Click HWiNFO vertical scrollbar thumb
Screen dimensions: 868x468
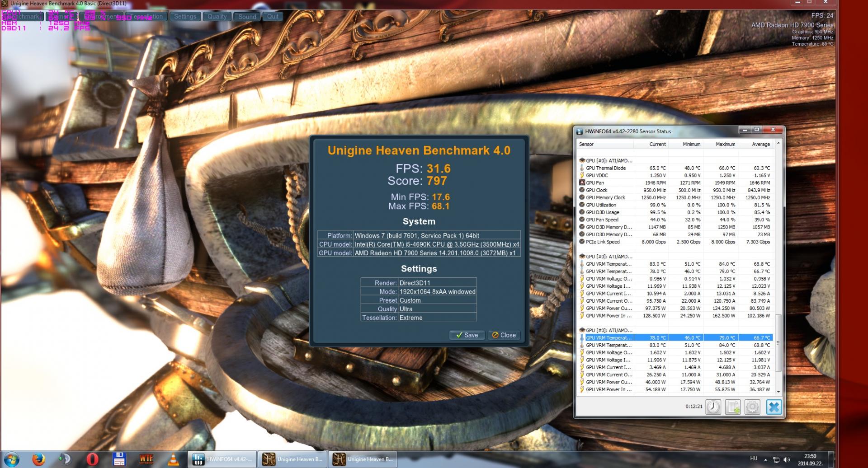tap(778, 343)
